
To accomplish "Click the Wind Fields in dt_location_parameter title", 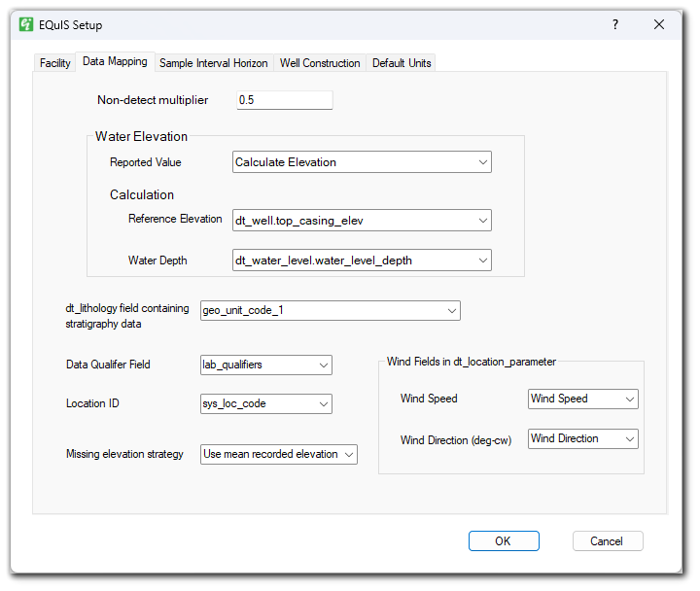I will [472, 362].
